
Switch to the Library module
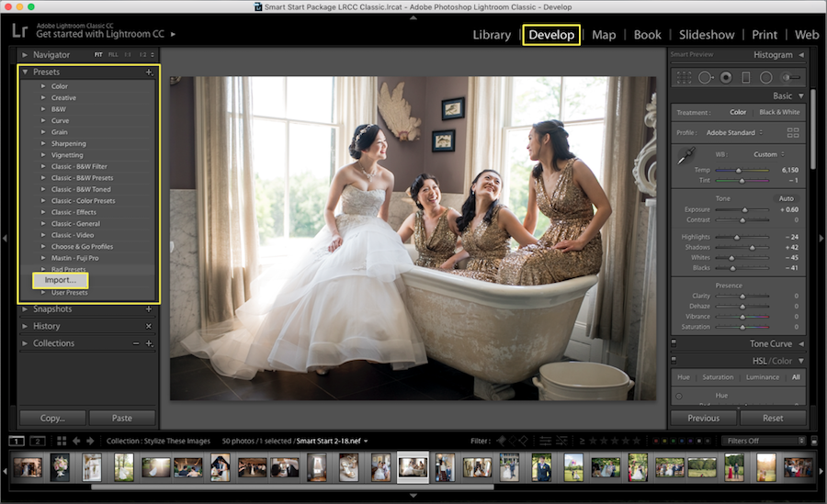coord(492,35)
